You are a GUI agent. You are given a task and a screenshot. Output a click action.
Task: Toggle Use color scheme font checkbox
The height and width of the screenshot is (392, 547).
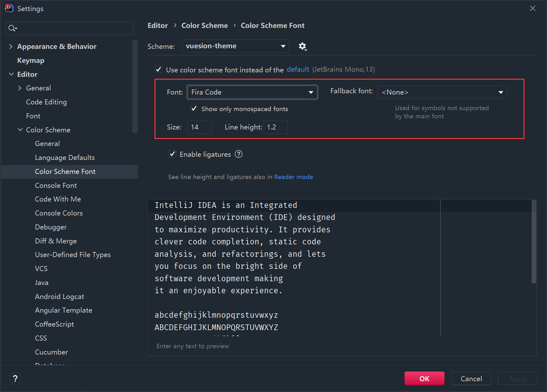tap(159, 70)
